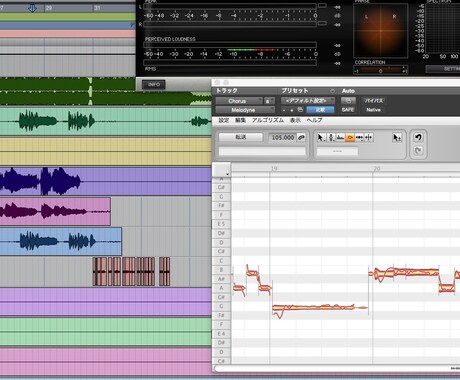460x380 pixels.
Task: Click the Melodyne redo arrow
Action: click(x=418, y=151)
